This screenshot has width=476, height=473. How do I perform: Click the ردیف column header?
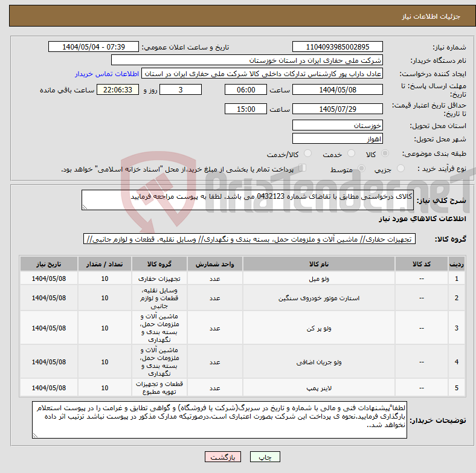(457, 264)
